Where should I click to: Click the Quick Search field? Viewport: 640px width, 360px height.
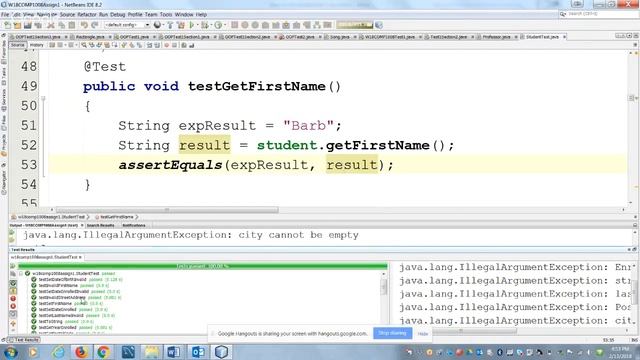pos(599,14)
